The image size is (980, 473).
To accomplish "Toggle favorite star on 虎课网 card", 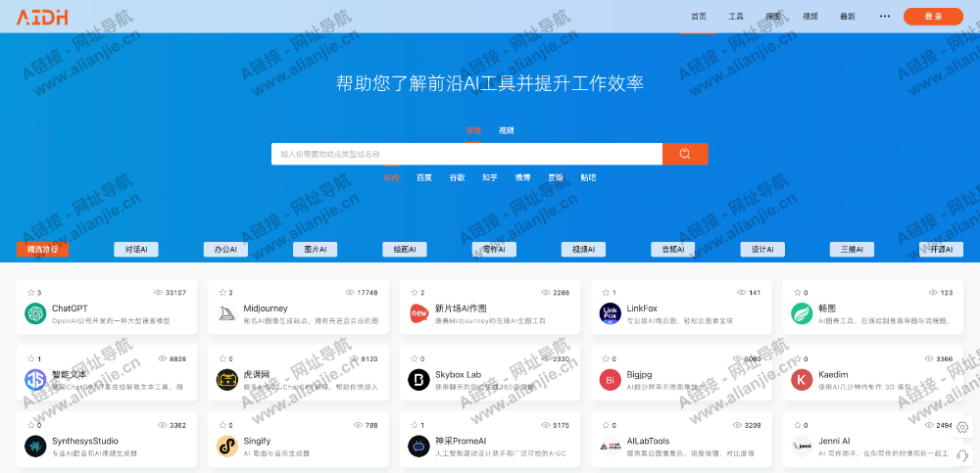I will point(222,358).
